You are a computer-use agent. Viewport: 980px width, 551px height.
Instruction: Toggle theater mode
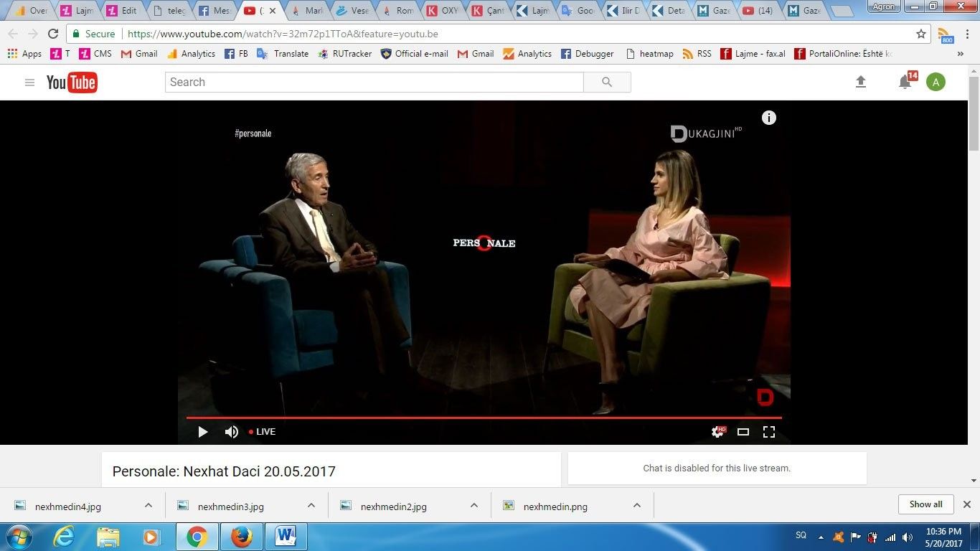pyautogui.click(x=743, y=432)
